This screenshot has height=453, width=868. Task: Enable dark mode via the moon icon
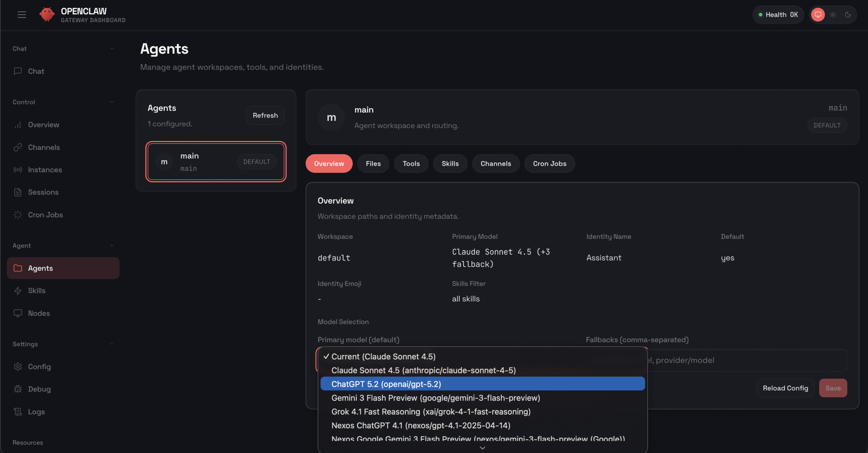848,14
